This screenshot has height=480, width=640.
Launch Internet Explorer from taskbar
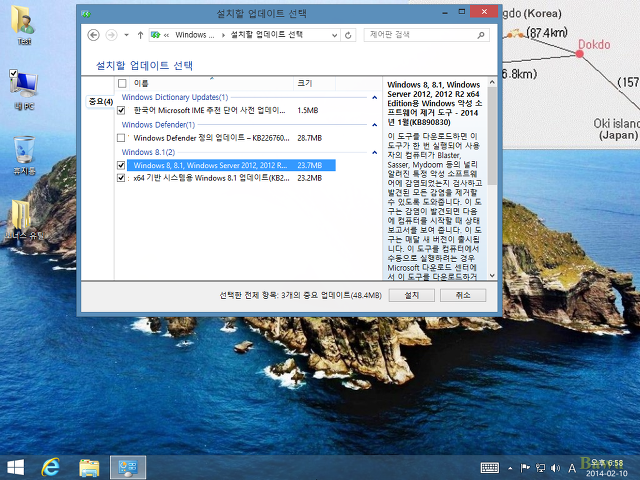tap(51, 468)
